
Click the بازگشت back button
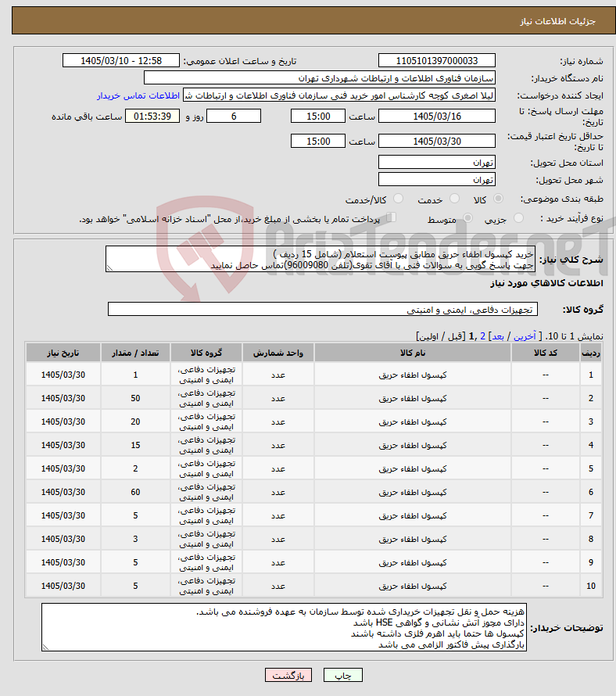[288, 675]
